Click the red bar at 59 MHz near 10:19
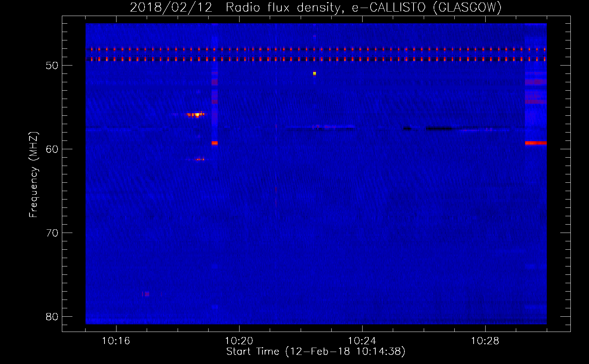This screenshot has height=364, width=589. tap(214, 143)
